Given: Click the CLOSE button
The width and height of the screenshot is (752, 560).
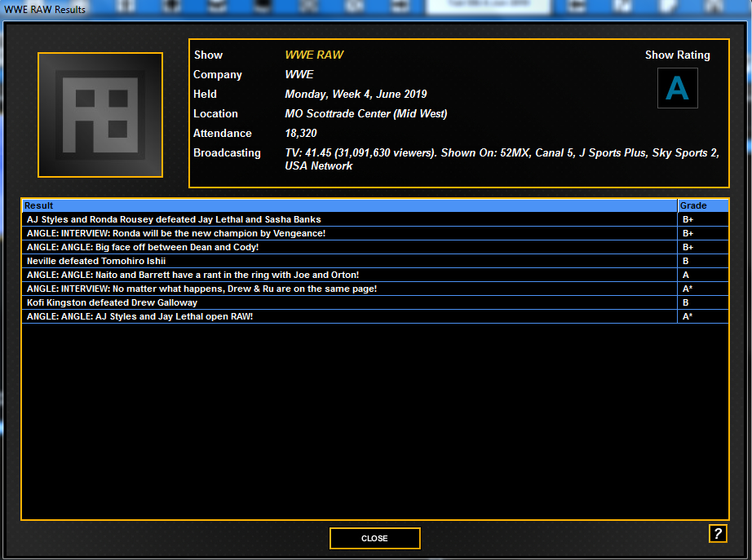Looking at the screenshot, I should point(374,538).
